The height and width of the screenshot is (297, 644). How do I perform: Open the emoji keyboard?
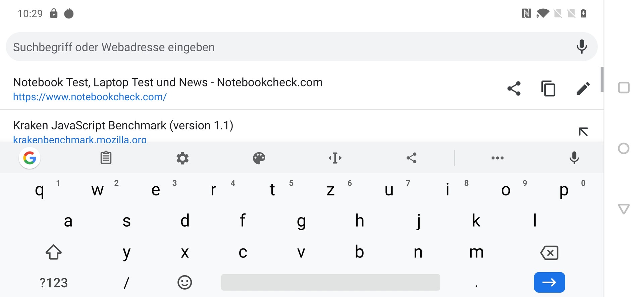[184, 283]
